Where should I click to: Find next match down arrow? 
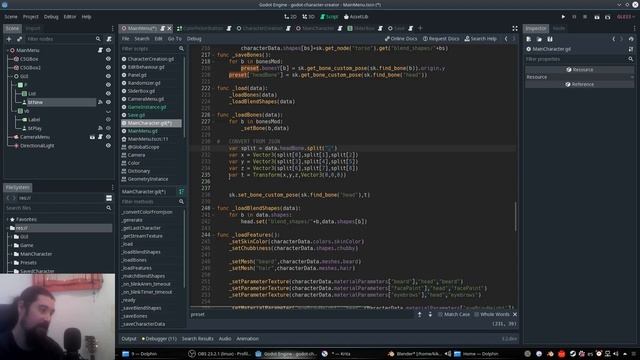pyautogui.click(x=430, y=314)
